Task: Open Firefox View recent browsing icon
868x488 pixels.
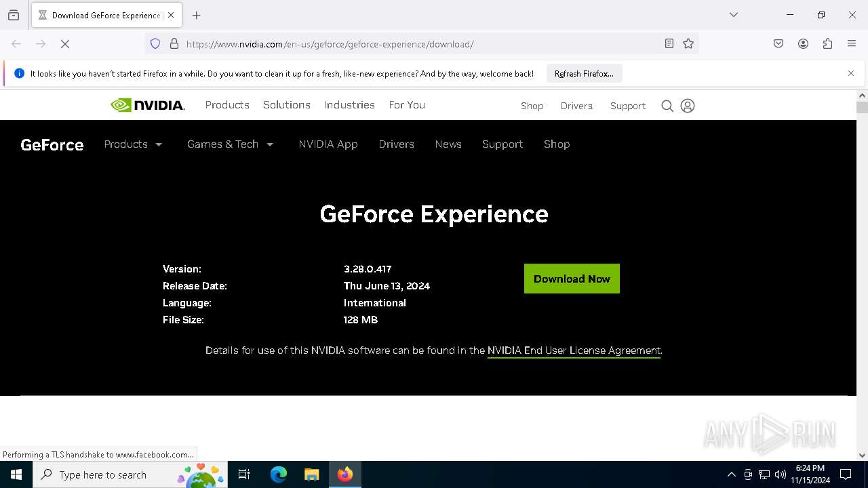Action: (x=14, y=15)
